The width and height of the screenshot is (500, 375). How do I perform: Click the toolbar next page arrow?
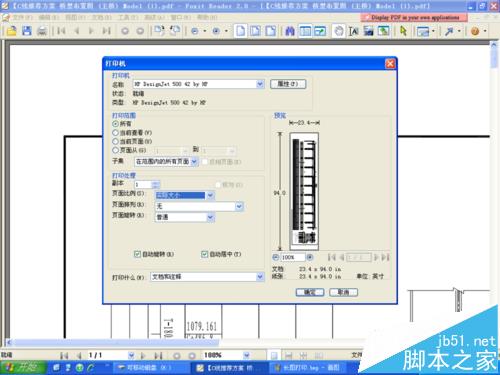(91, 31)
